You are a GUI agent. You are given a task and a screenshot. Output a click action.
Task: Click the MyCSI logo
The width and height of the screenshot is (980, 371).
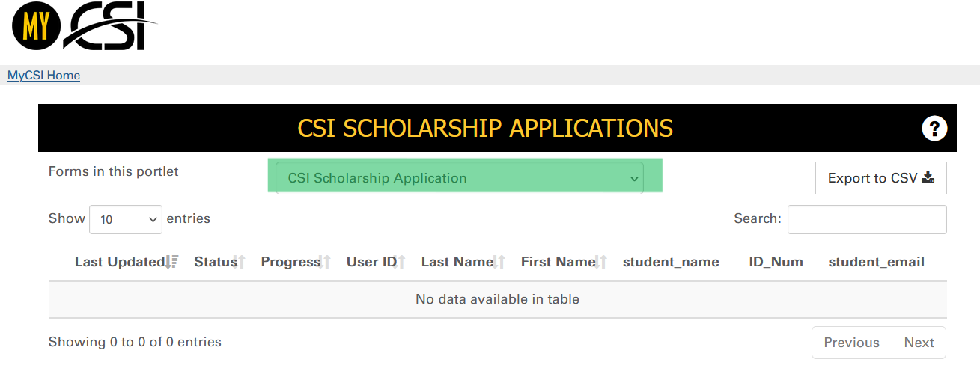(x=84, y=26)
